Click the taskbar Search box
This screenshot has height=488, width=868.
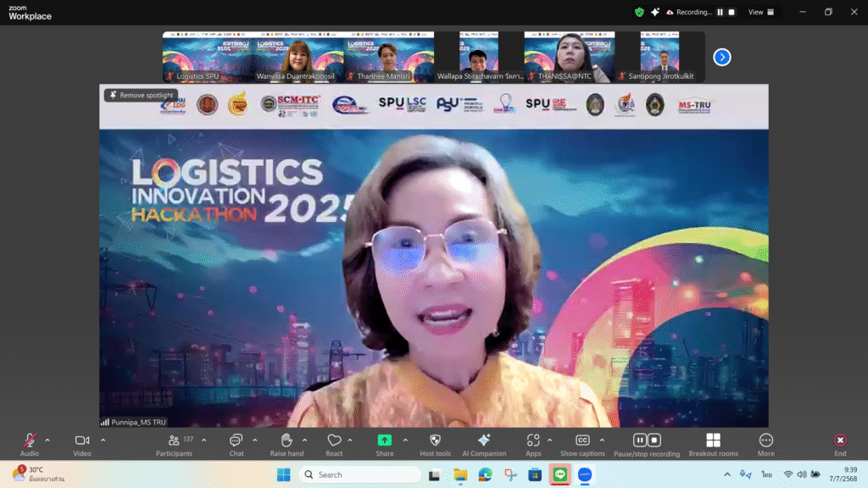359,474
